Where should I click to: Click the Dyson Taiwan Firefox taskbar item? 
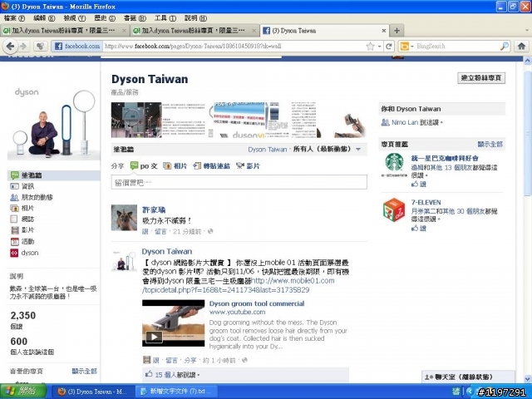coord(94,392)
